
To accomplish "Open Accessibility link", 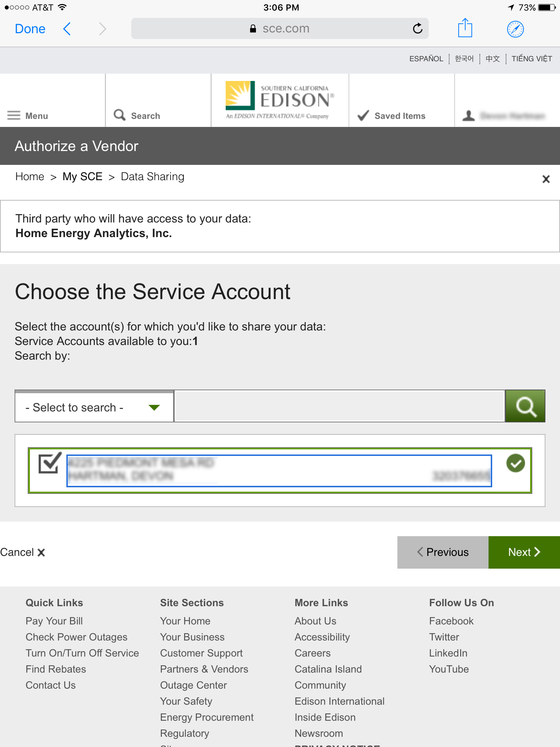I will [x=322, y=637].
